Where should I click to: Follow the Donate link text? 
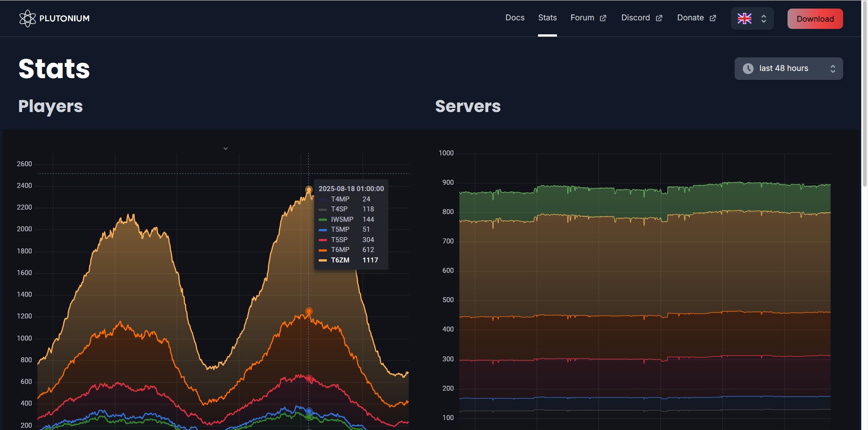point(690,18)
